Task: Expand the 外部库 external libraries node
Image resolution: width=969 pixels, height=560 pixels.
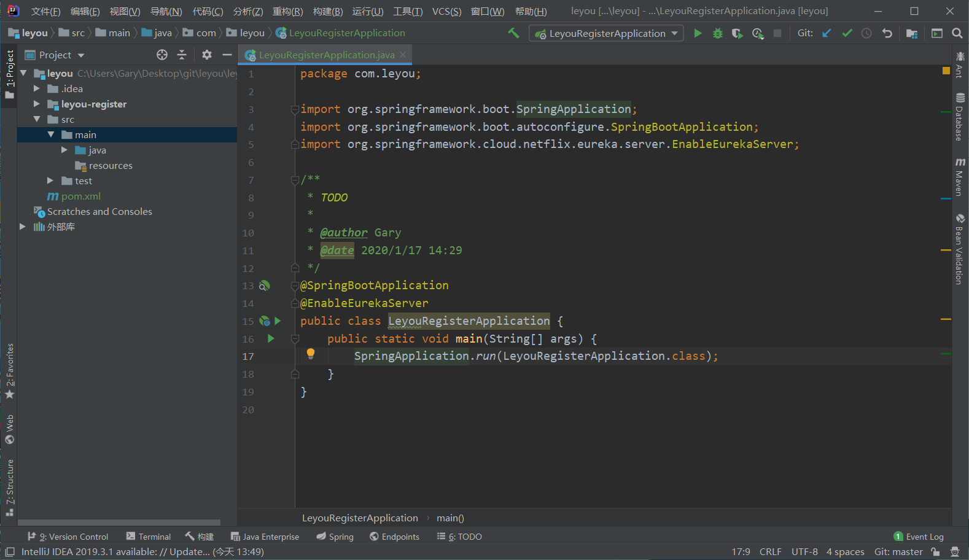Action: [23, 227]
